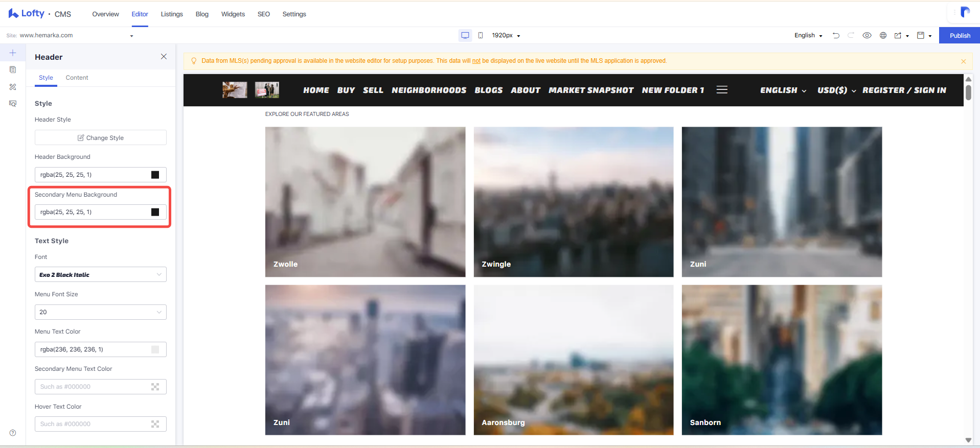Screen dimensions: 980x448
Task: Close the Header panel
Action: tap(164, 57)
